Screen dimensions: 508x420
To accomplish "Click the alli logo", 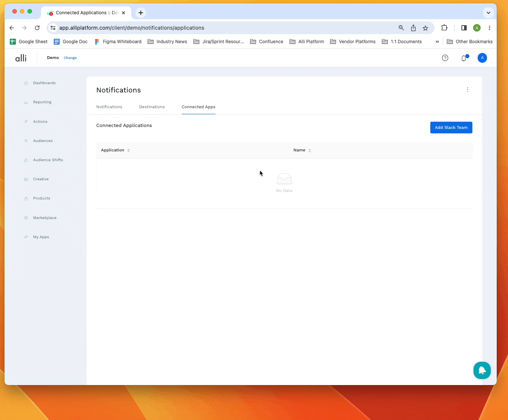I will (21, 58).
